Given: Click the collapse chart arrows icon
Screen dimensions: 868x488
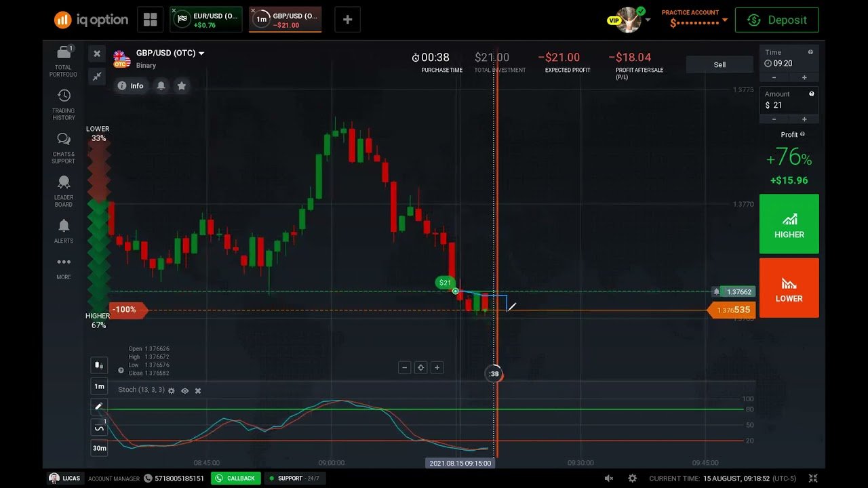Looking at the screenshot, I should tap(97, 77).
